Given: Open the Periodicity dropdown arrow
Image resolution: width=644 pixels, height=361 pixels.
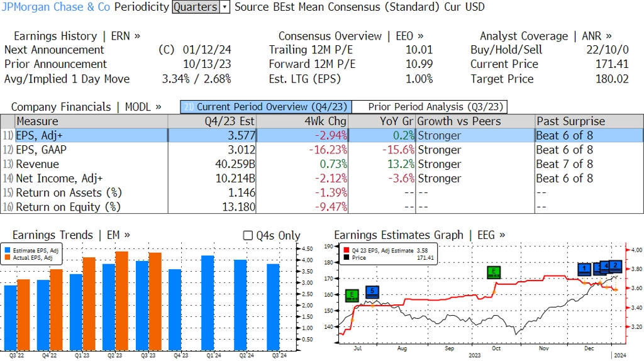Looking at the screenshot, I should point(225,7).
